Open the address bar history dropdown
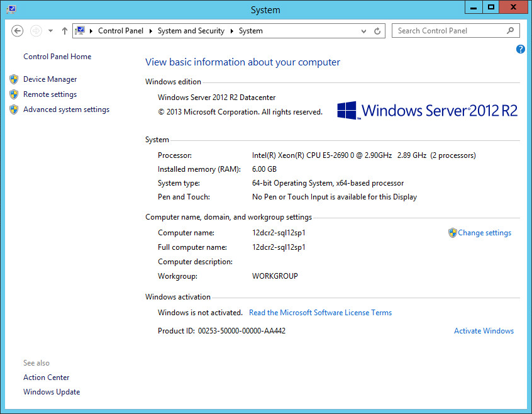Image resolution: width=532 pixels, height=414 pixels. click(x=363, y=31)
